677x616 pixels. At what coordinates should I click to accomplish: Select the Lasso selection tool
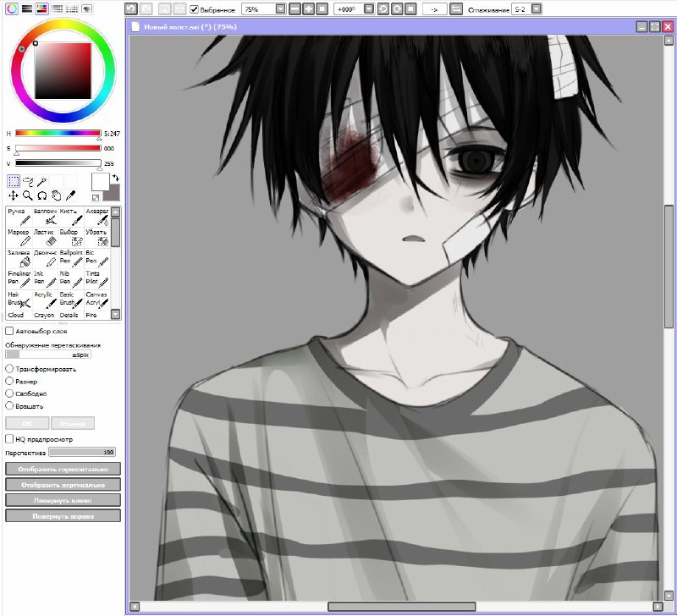click(x=27, y=181)
